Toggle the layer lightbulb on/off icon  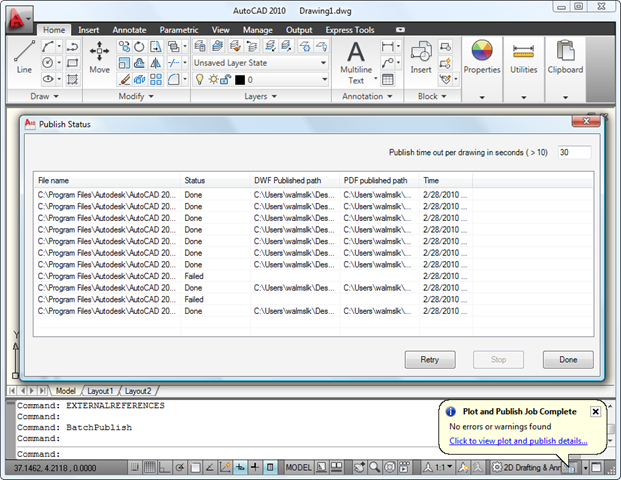coord(200,79)
